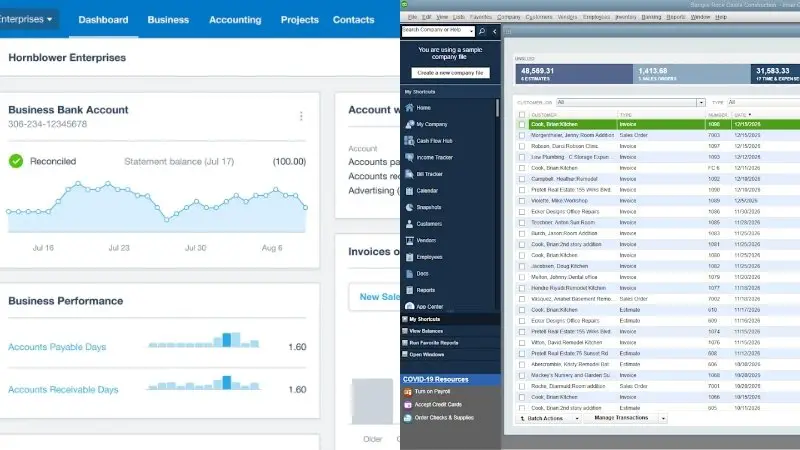Click Create a new company file button

450,73
